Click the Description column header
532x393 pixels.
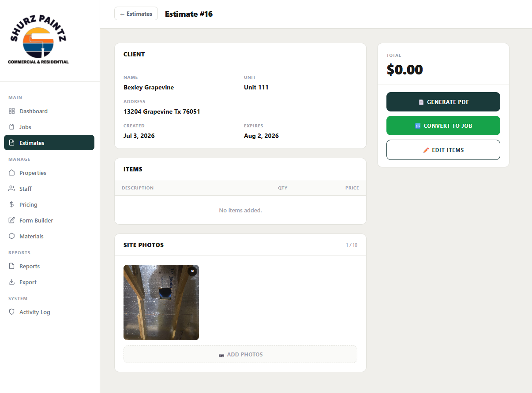138,188
